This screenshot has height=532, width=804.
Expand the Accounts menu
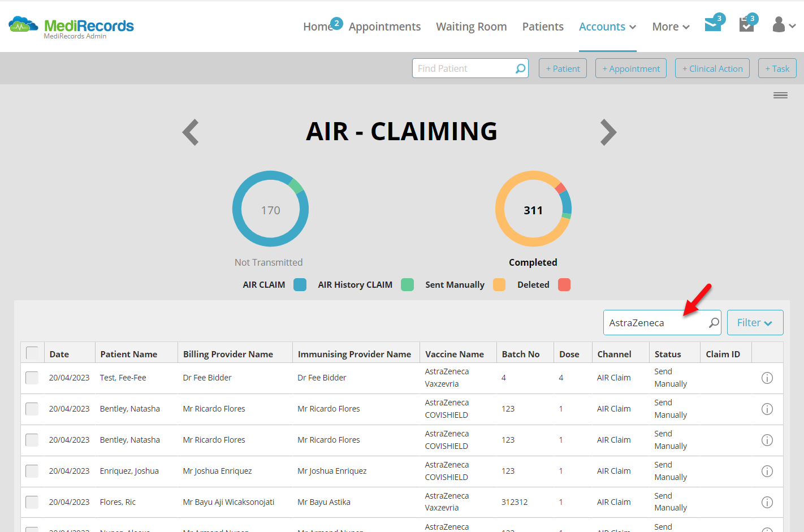click(607, 27)
